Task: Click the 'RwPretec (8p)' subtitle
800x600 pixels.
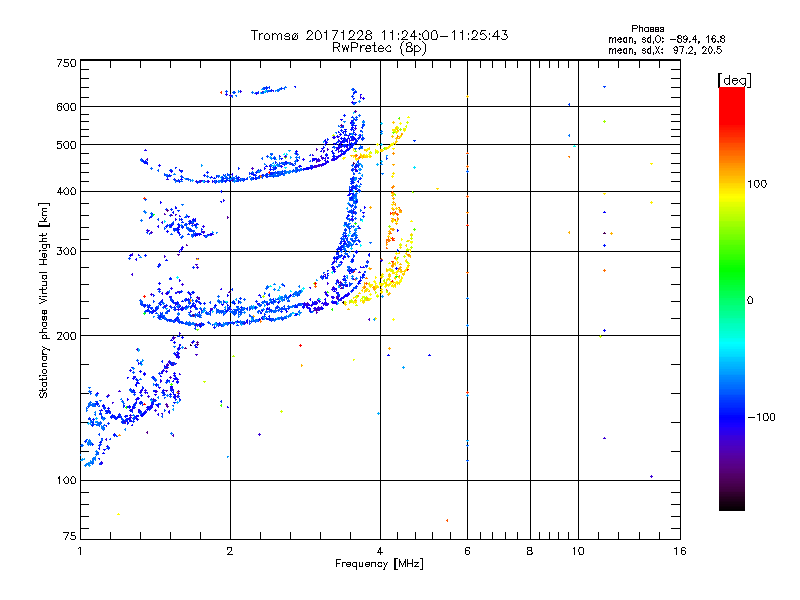Action: click(379, 48)
